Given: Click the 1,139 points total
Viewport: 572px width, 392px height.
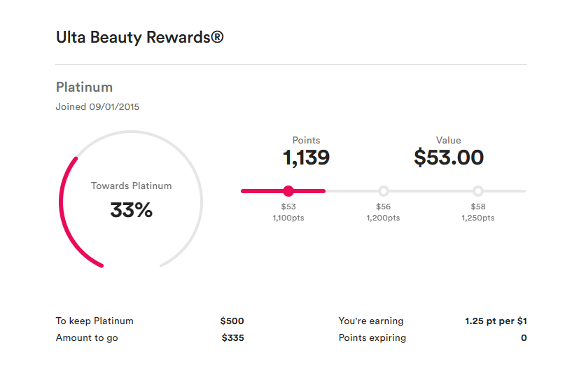Looking at the screenshot, I should [307, 157].
